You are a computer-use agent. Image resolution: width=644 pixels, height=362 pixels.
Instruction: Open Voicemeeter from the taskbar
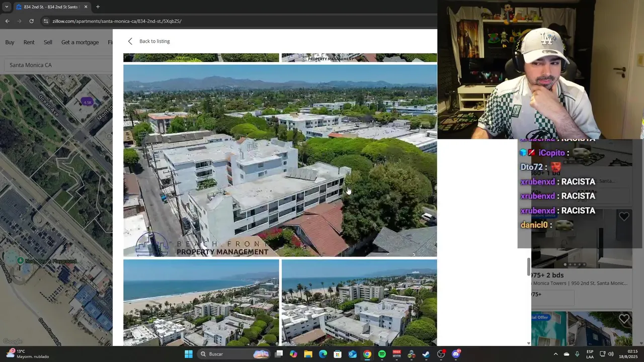(x=397, y=354)
